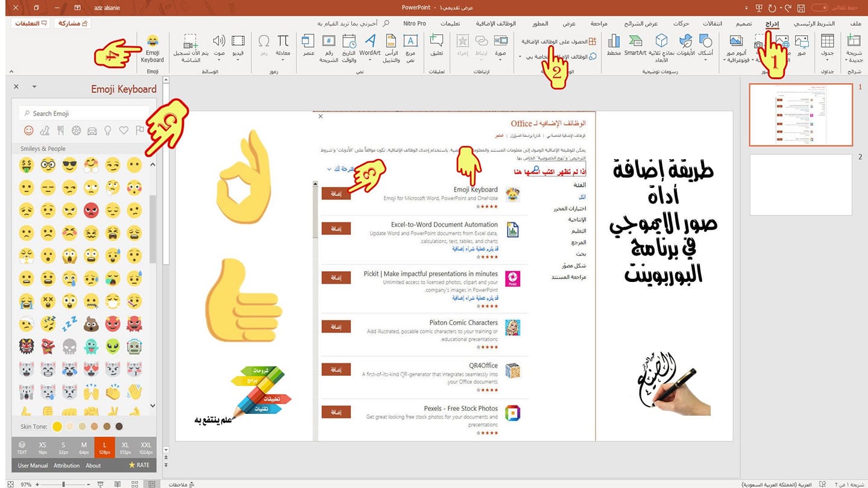Insert an equation (معادلة)
The image size is (868, 488).
(283, 47)
